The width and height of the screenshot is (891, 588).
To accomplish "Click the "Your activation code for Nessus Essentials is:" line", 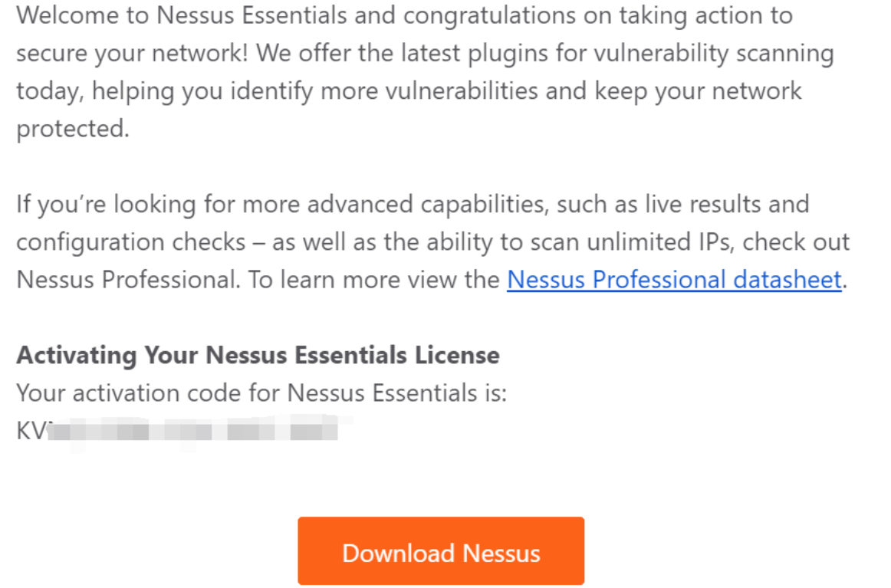I will click(x=261, y=393).
